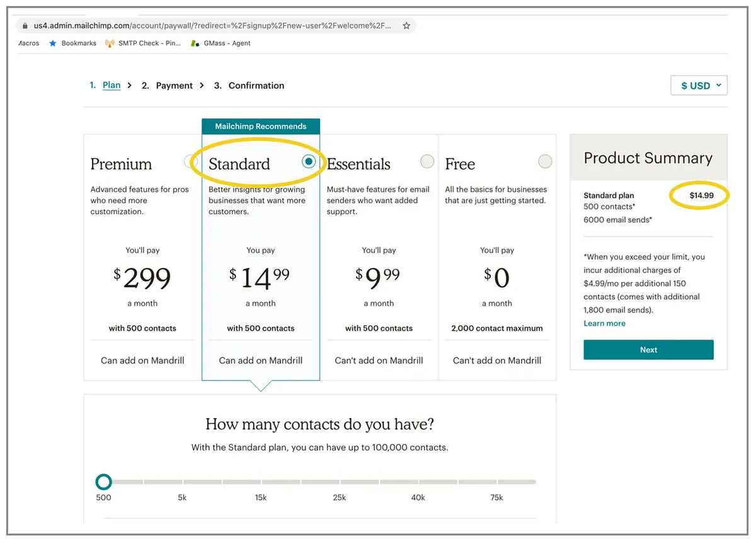Click the lock icon beside the URL
The image size is (756, 544).
pyautogui.click(x=25, y=26)
